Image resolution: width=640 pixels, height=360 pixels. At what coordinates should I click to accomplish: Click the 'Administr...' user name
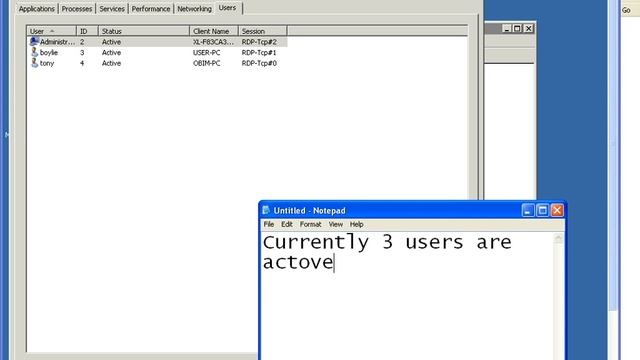tap(58, 42)
